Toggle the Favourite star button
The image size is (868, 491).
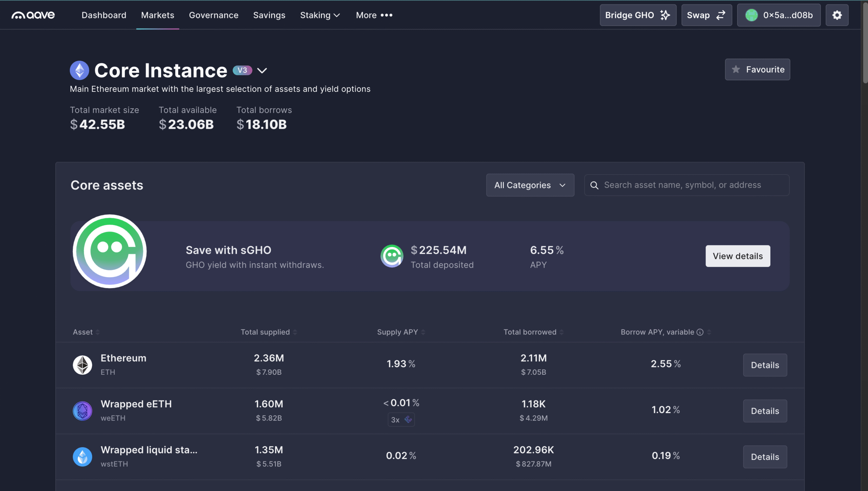coord(757,69)
